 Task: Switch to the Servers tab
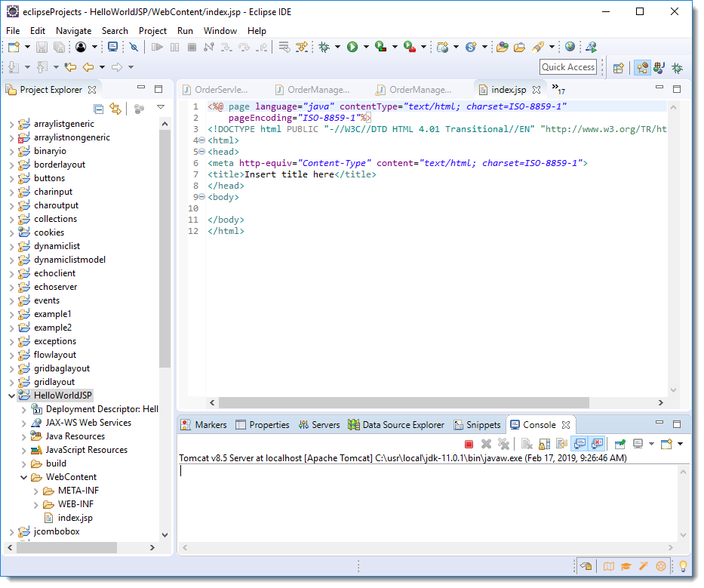[x=319, y=426]
